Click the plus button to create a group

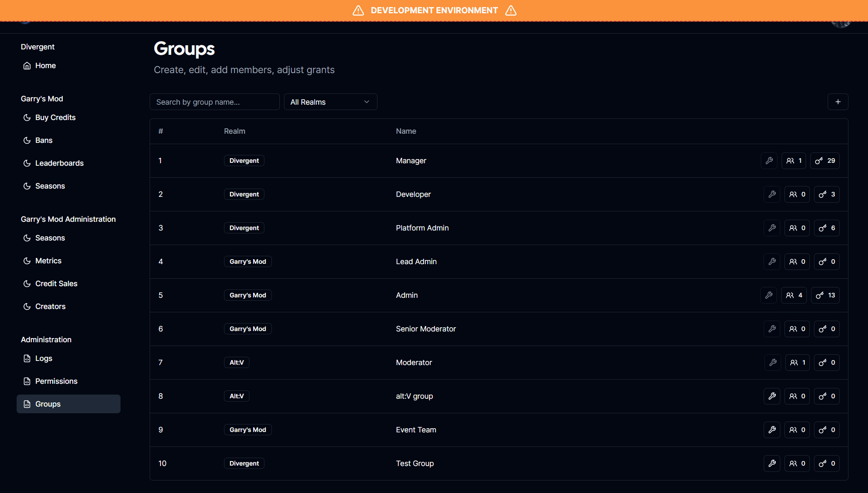tap(838, 101)
